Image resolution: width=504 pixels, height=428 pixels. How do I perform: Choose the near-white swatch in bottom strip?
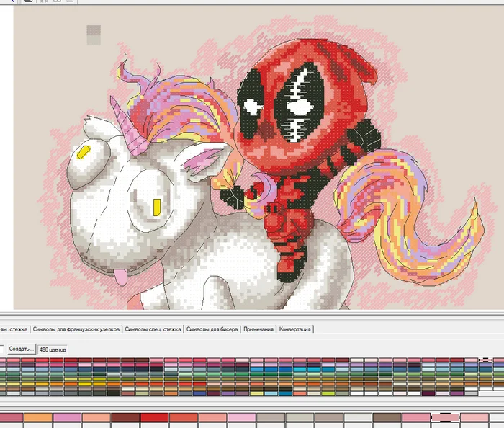(x=358, y=417)
